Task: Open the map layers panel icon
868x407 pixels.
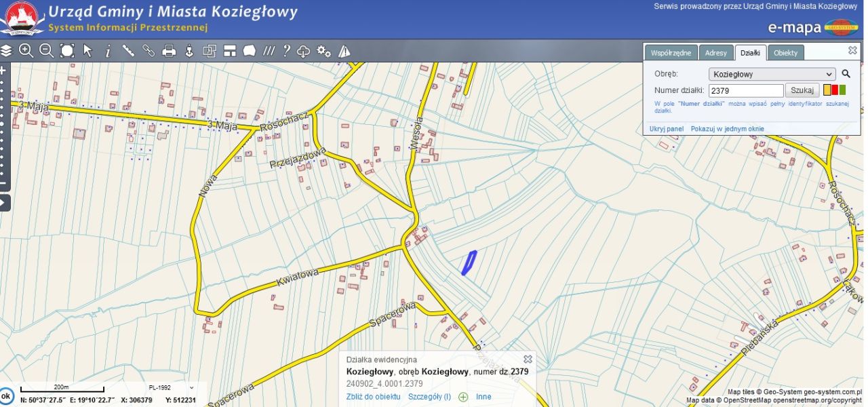Action: (x=6, y=51)
